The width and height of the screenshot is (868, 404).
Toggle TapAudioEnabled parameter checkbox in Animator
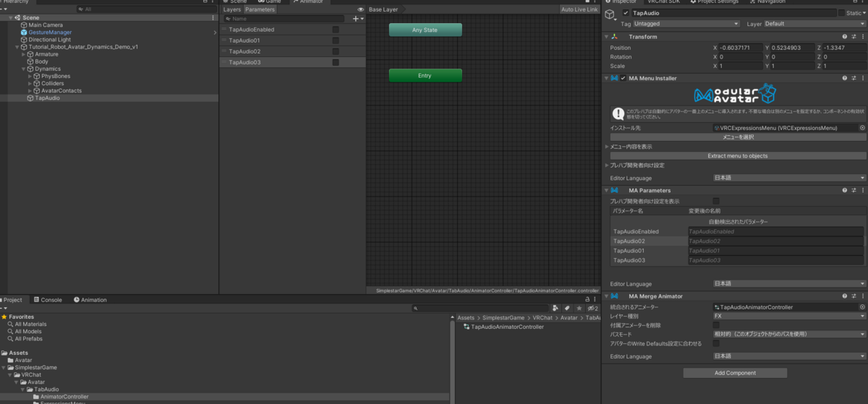tap(336, 30)
